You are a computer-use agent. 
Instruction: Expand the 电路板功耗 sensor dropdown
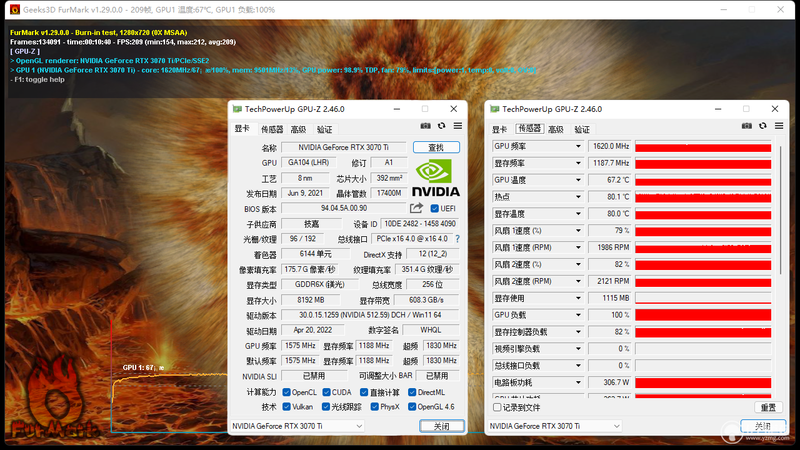(x=578, y=383)
